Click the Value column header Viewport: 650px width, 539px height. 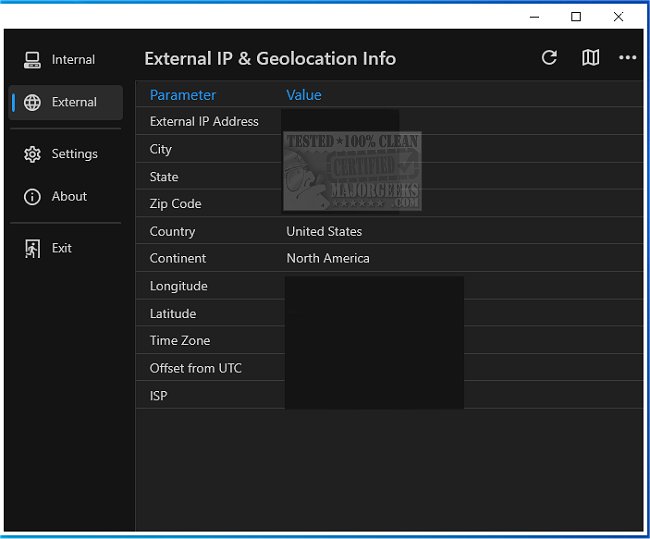point(304,95)
